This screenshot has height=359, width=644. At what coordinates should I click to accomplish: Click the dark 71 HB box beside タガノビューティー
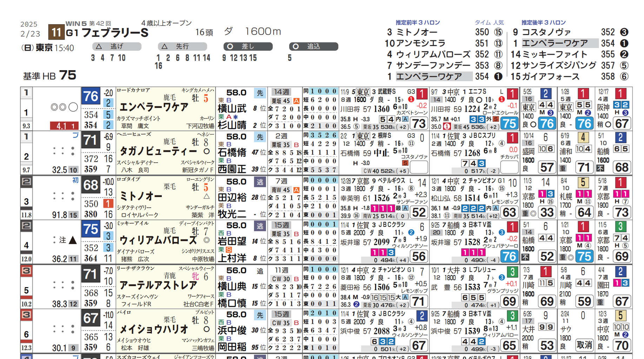click(91, 140)
